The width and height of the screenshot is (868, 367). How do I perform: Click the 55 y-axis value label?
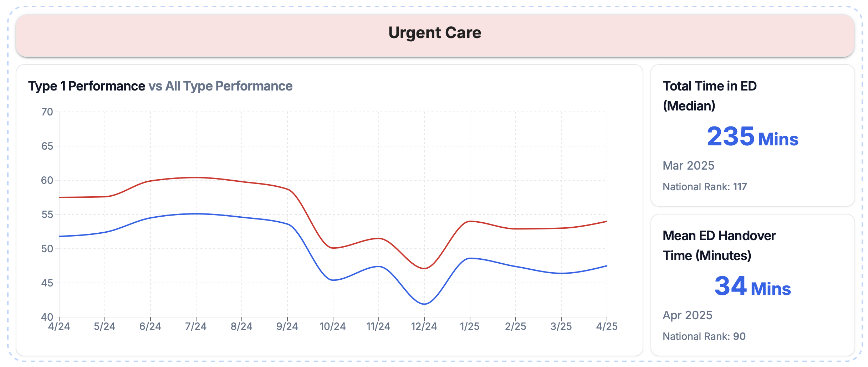coord(47,214)
